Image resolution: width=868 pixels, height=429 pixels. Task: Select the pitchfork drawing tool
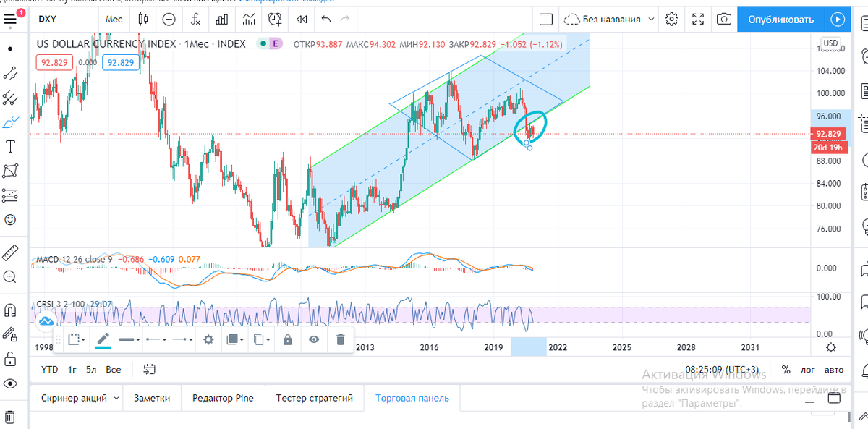10,98
